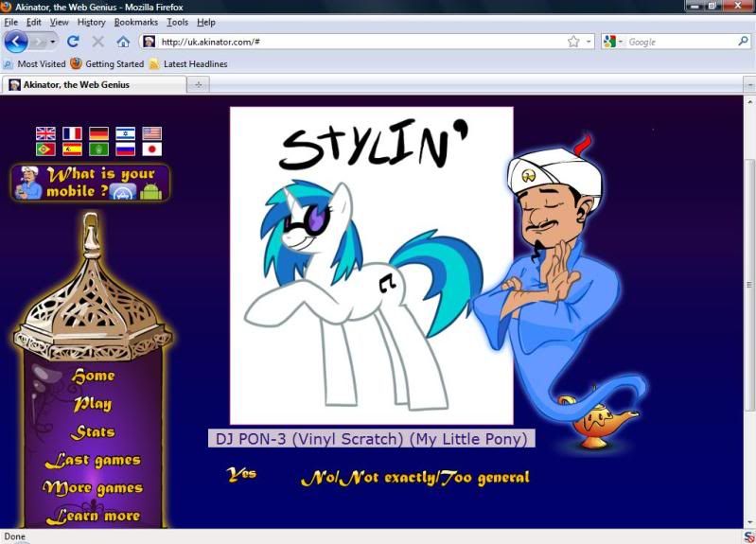Answer Yes to the Akinator guess
756x544 pixels.
point(241,475)
